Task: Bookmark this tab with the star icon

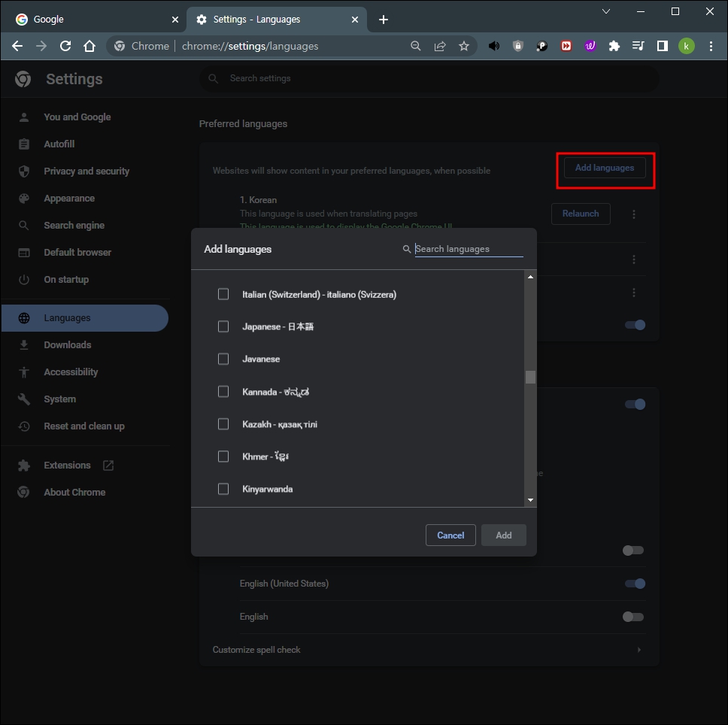Action: pos(464,46)
